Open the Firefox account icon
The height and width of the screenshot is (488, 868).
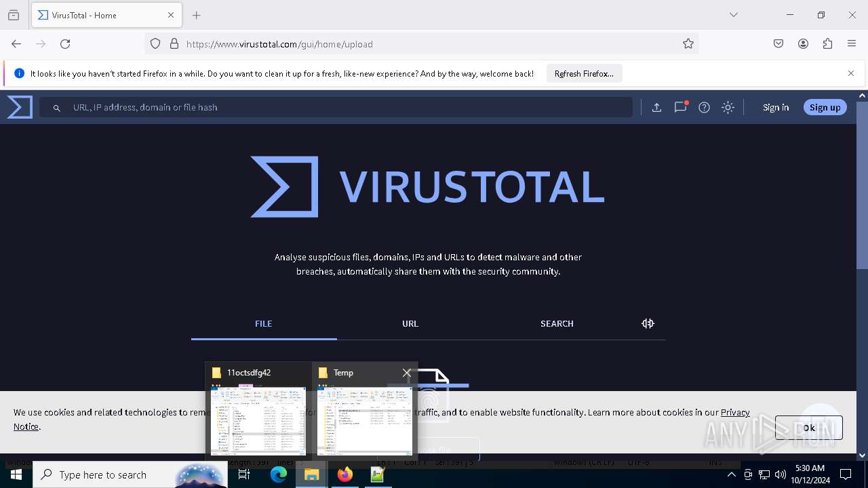pos(803,43)
